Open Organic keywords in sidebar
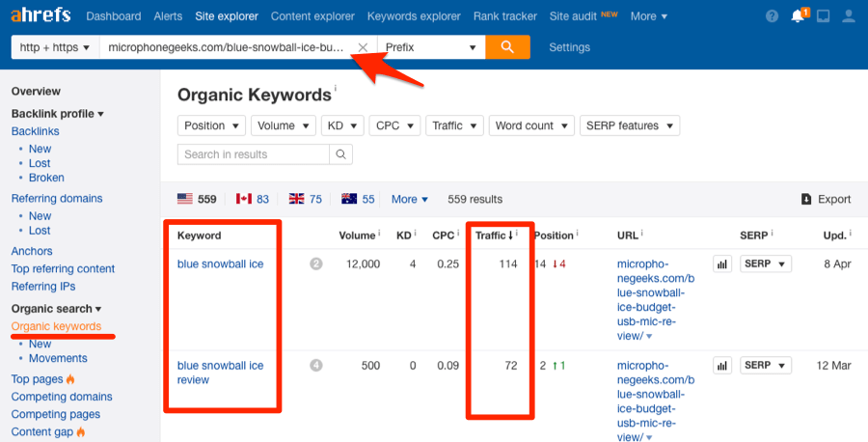Screen dimensions: 868x442 click(x=57, y=326)
